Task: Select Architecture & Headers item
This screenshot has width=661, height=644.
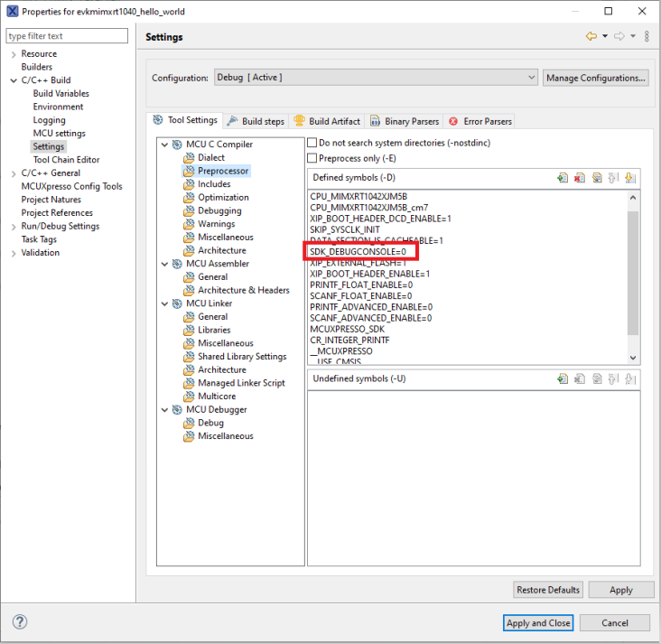Action: point(244,290)
